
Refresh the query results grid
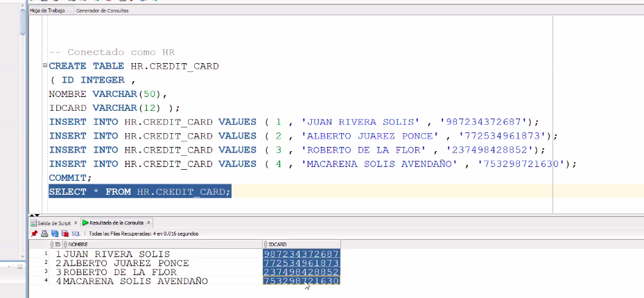coord(55,234)
